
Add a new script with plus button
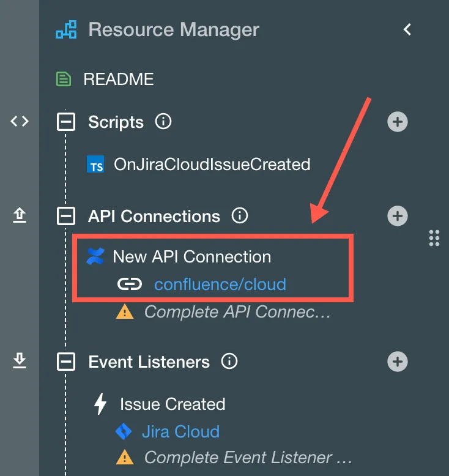(398, 122)
